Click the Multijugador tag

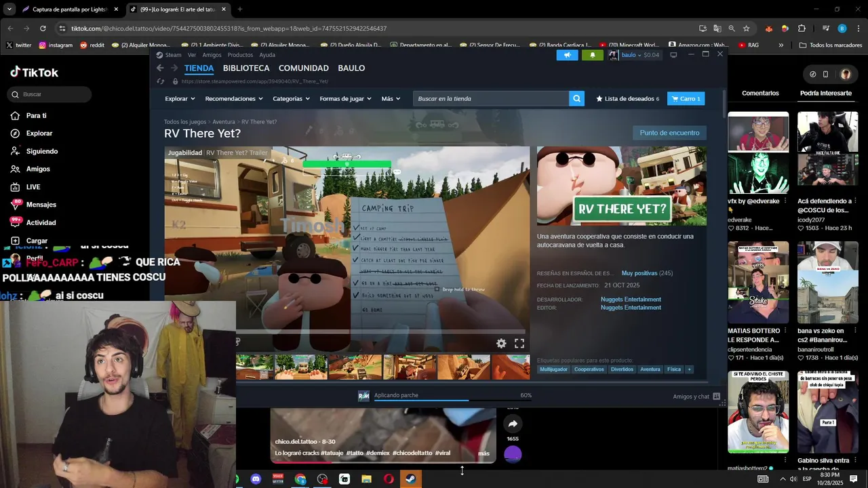click(x=553, y=369)
